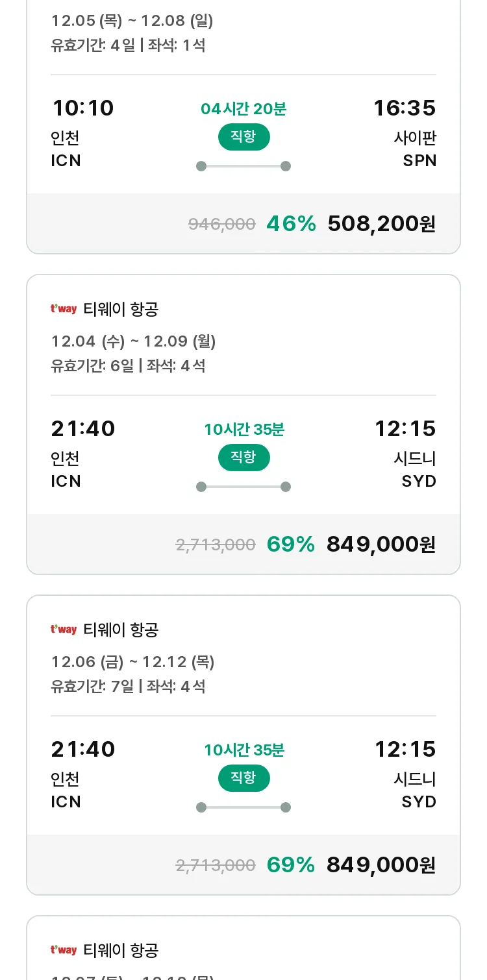Tap 04시간 20분 flight duration text
Image resolution: width=487 pixels, height=980 pixels.
243,108
